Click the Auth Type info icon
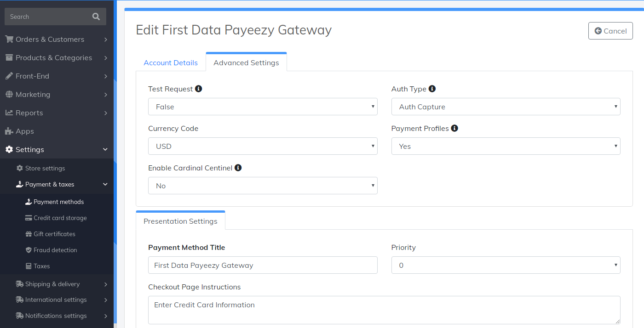644x328 pixels. coord(432,89)
